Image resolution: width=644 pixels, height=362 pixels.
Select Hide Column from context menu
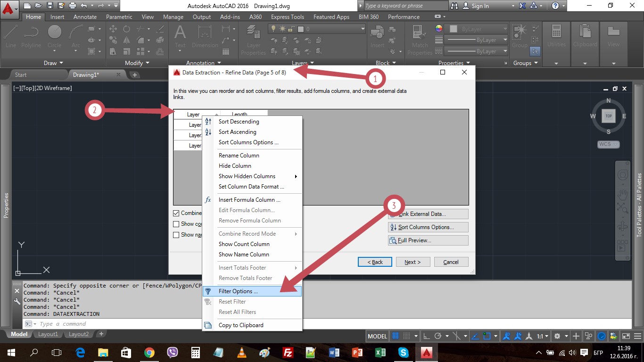click(x=235, y=166)
